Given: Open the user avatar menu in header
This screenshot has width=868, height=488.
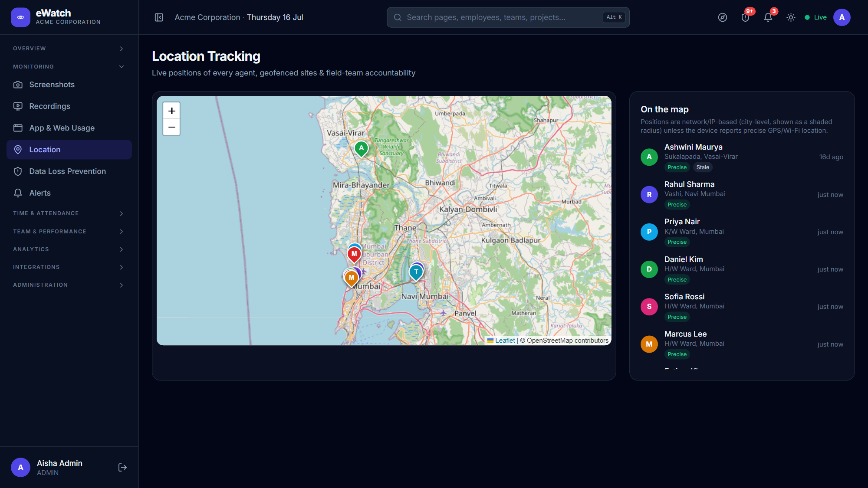Looking at the screenshot, I should coord(842,17).
